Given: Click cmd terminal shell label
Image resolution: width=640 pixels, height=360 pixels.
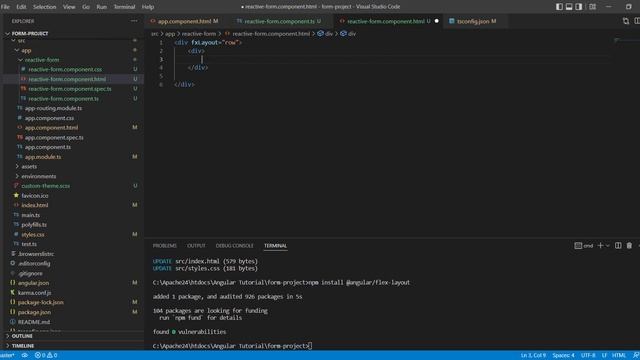Looking at the screenshot, I should [584, 246].
